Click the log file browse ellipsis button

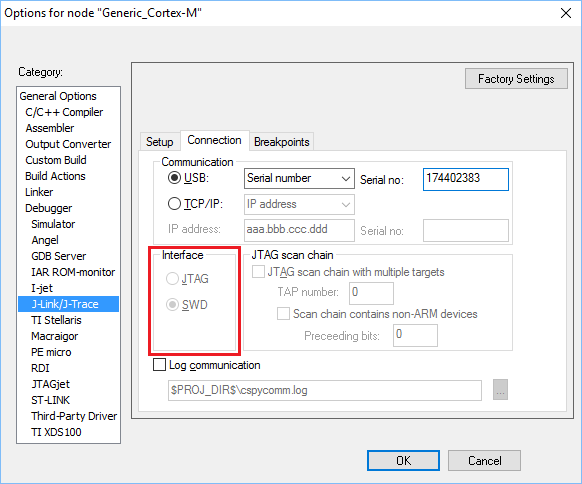pyautogui.click(x=500, y=390)
